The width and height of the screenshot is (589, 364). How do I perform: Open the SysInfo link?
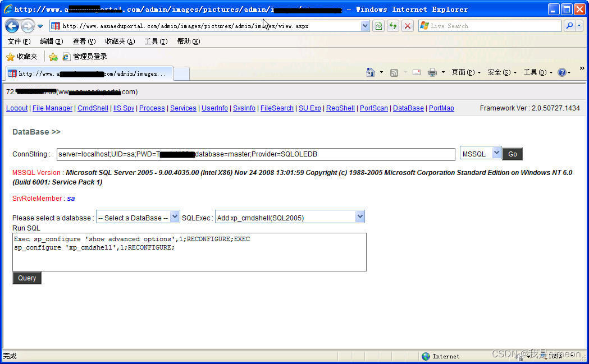click(x=244, y=108)
